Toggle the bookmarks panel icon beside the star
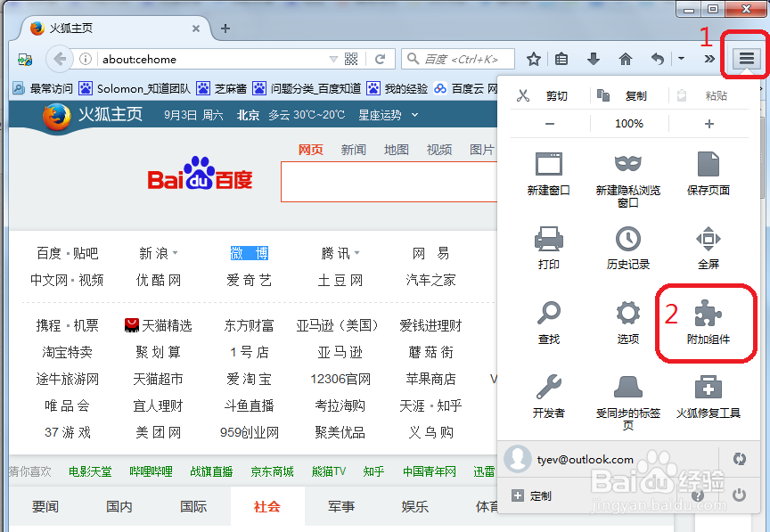Image resolution: width=770 pixels, height=532 pixels. click(x=561, y=59)
